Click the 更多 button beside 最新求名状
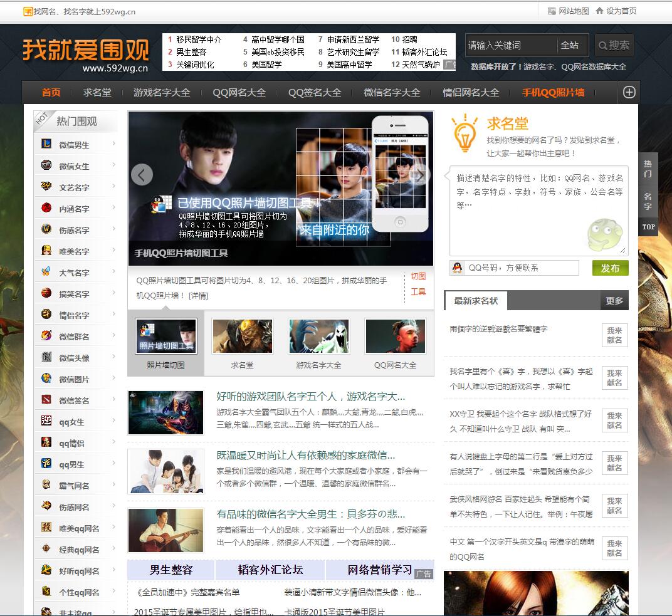The height and width of the screenshot is (616, 672). (x=614, y=301)
